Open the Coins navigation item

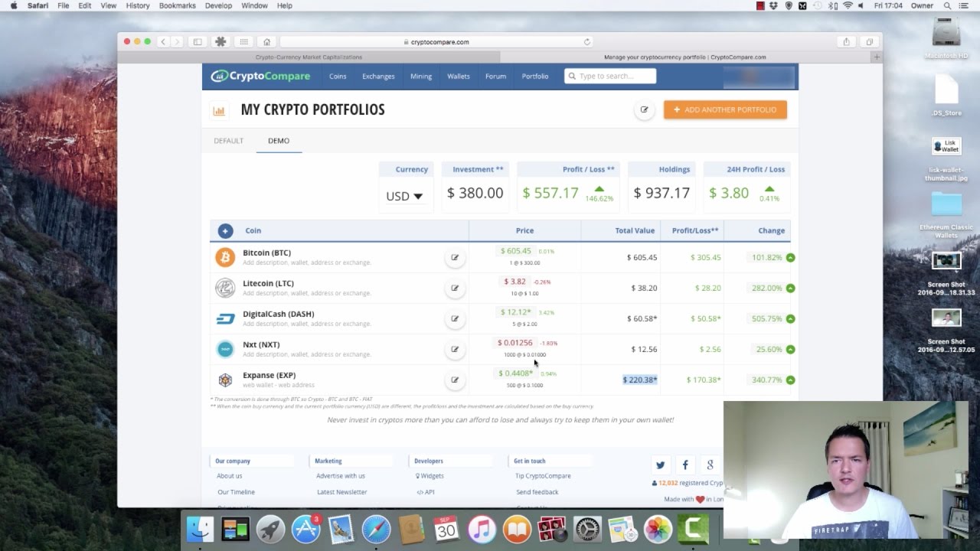[x=338, y=77]
